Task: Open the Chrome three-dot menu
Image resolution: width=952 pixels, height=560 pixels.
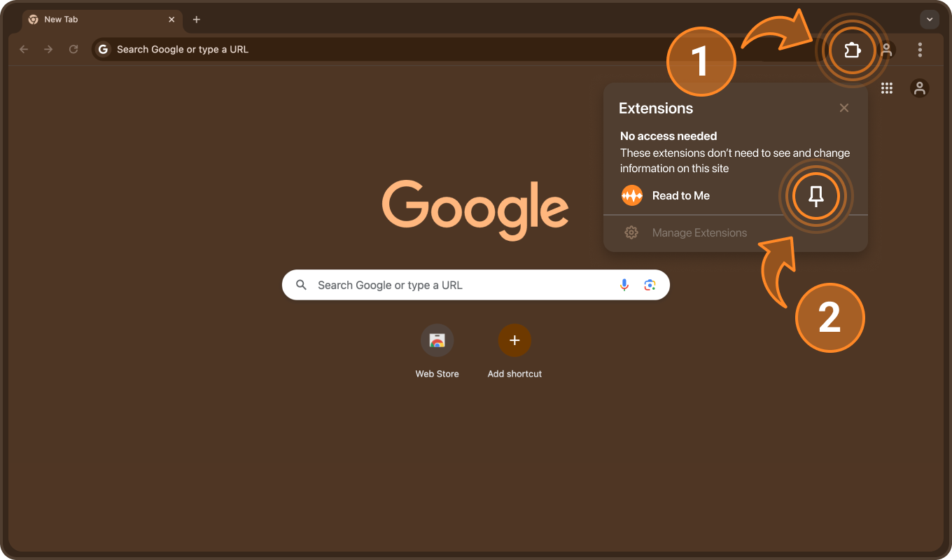Action: click(x=920, y=50)
